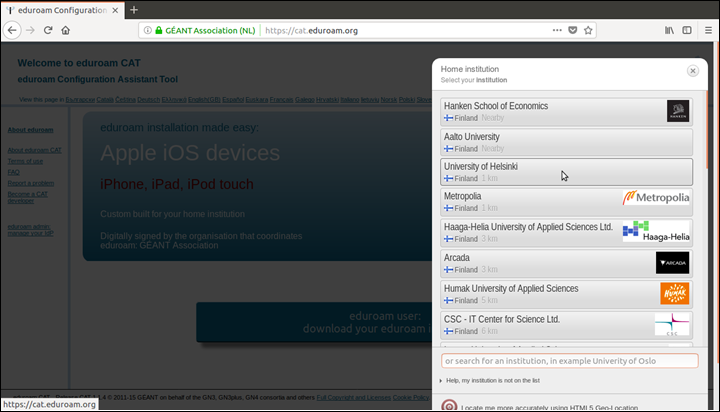This screenshot has width=720, height=412.
Task: Click the Arcada logo
Action: (672, 263)
